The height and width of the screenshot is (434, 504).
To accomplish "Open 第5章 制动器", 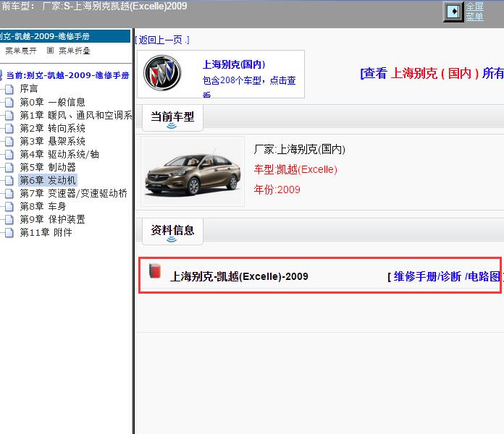I will pos(48,167).
